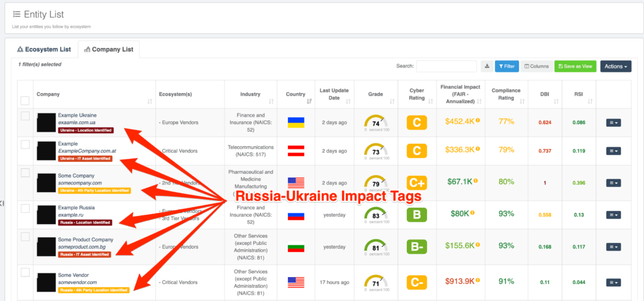Click the grade gauge showing 74
This screenshot has height=301, width=644.
pos(376,123)
